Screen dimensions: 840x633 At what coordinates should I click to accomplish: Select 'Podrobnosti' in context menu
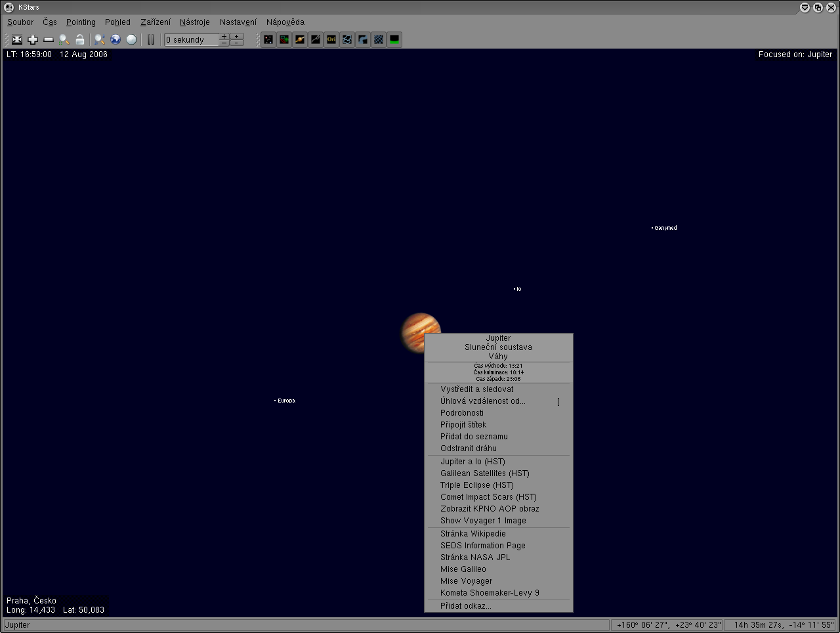pos(462,413)
